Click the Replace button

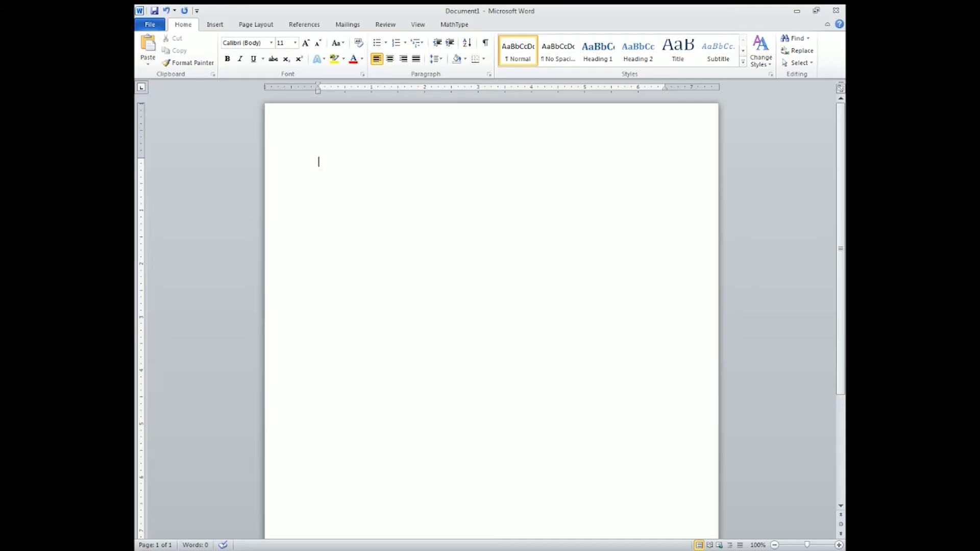(x=797, y=51)
